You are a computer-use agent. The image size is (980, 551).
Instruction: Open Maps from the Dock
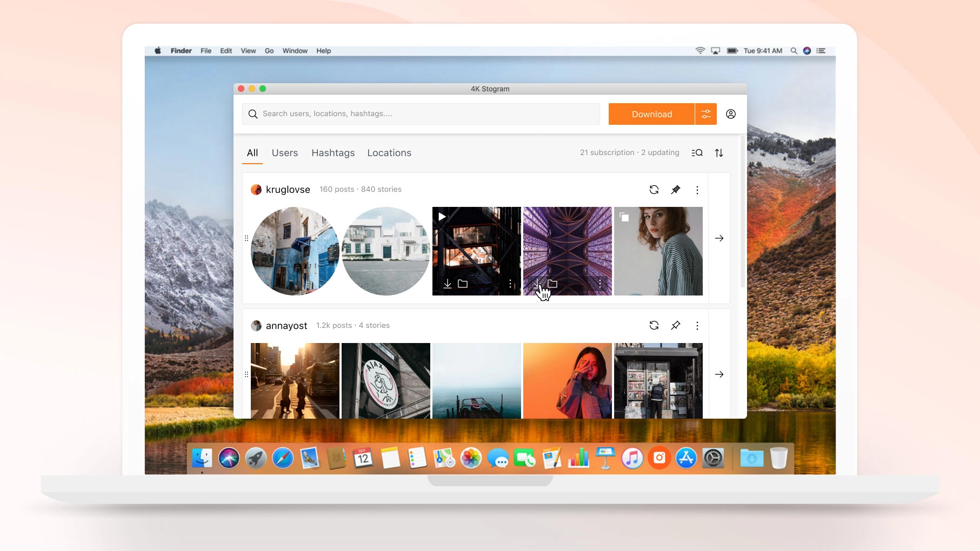[x=444, y=458]
